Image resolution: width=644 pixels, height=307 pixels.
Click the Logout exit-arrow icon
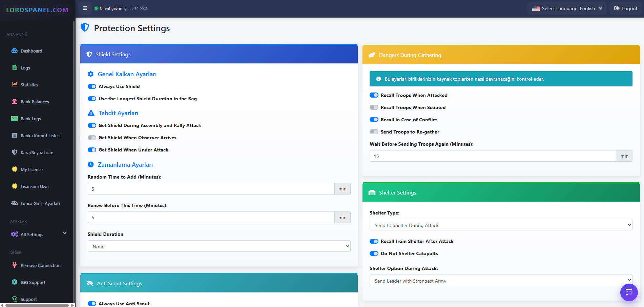[617, 8]
